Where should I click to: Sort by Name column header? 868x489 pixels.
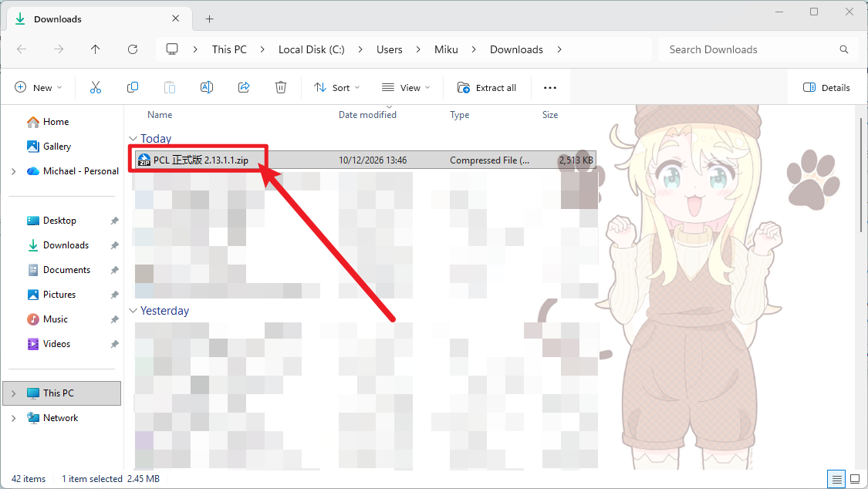coord(160,114)
